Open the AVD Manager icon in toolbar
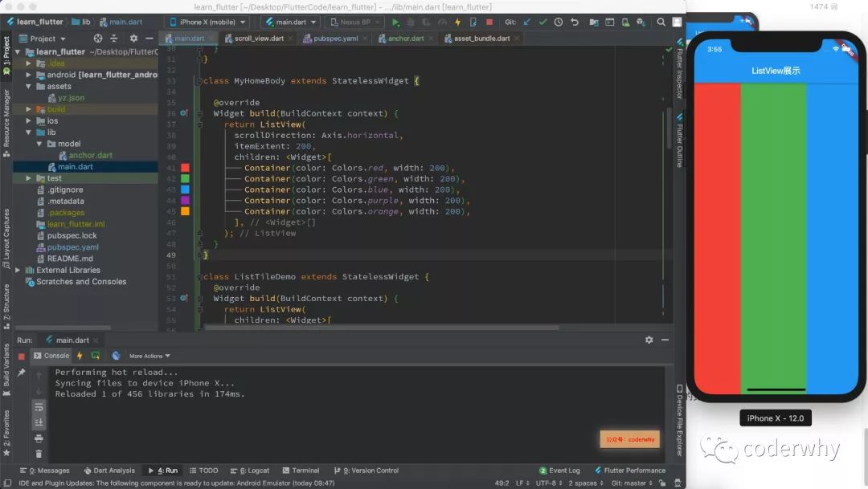Viewport: 868px width, 489px height. tap(625, 22)
